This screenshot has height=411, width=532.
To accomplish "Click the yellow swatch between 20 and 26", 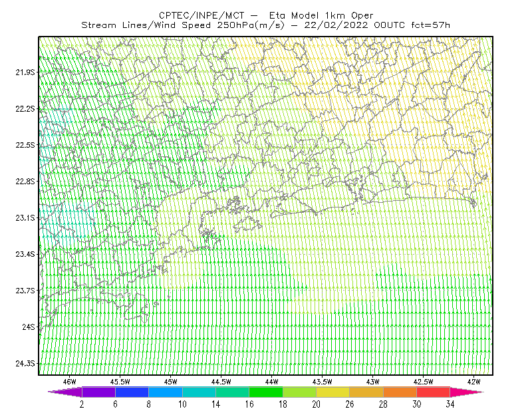I will [x=333, y=392].
